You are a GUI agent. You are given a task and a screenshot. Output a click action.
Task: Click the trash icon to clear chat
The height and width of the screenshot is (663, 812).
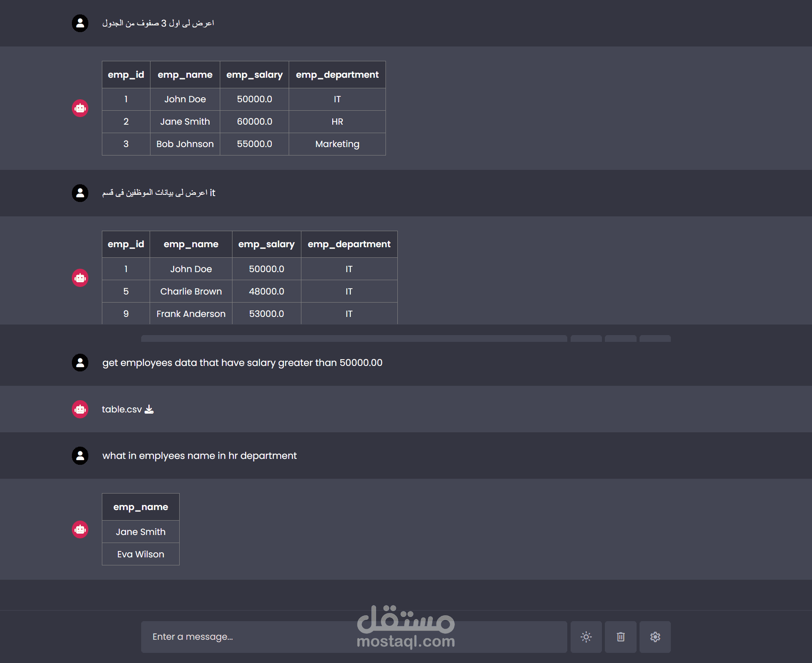(x=621, y=637)
